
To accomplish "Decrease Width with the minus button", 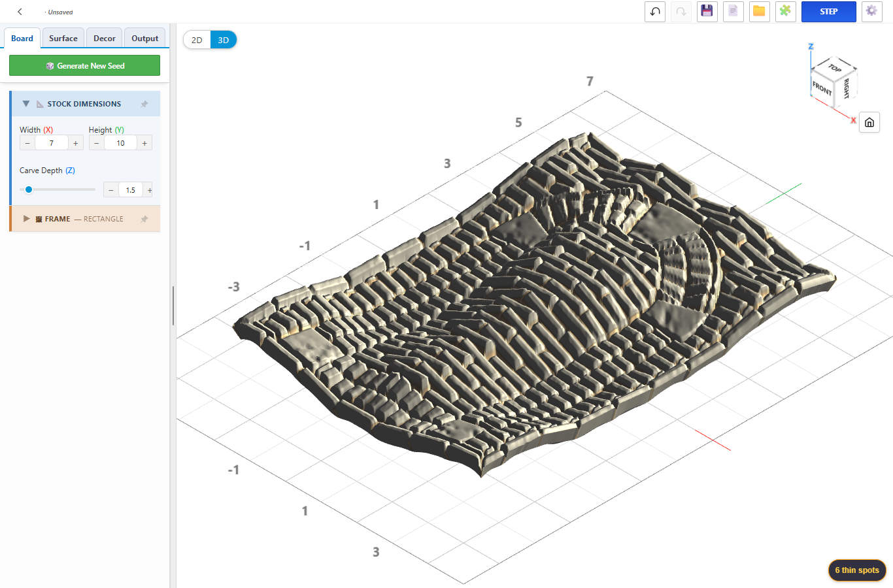I will [27, 143].
